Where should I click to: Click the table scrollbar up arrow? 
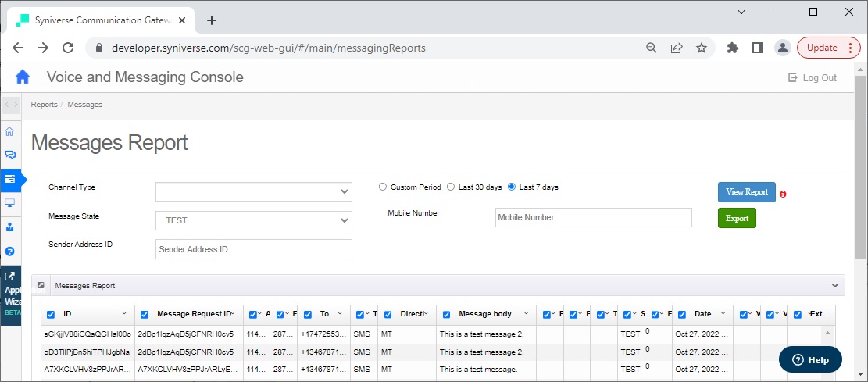827,334
